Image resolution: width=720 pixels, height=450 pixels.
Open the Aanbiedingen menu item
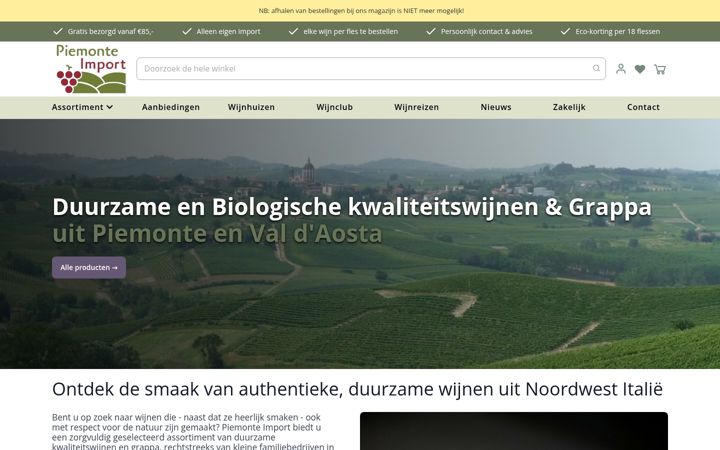click(x=171, y=107)
